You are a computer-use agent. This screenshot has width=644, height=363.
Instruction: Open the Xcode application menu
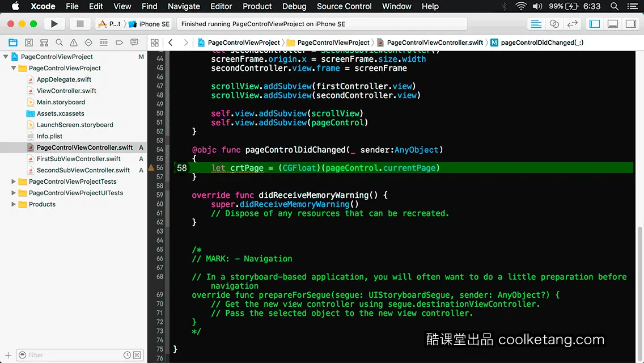click(43, 6)
